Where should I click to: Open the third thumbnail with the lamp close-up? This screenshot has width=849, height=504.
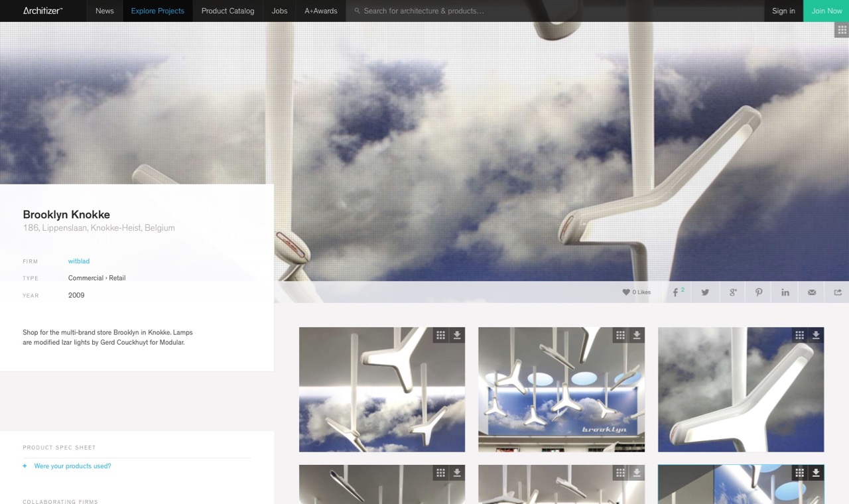coord(741,389)
